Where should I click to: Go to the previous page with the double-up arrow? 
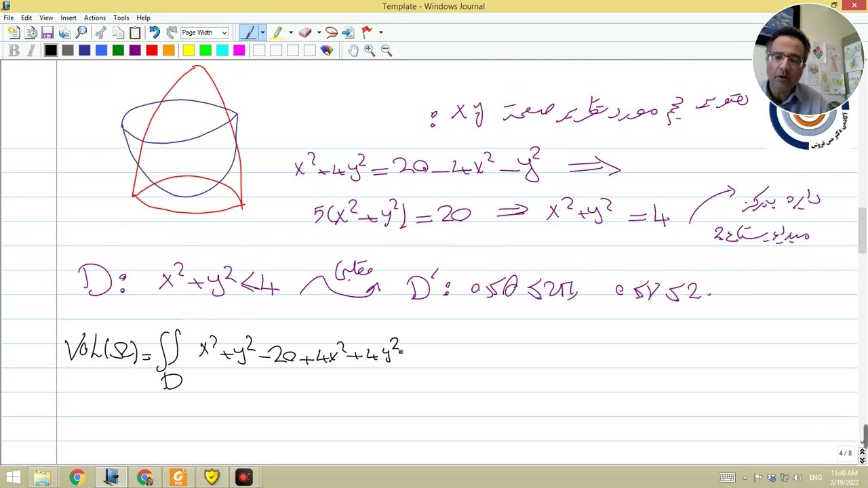coord(863,451)
